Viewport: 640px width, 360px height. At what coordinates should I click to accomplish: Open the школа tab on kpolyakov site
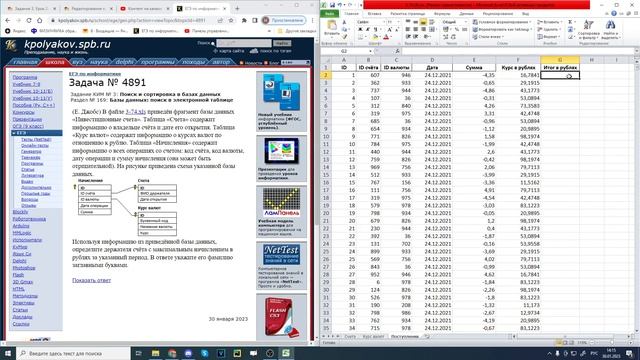(55, 62)
